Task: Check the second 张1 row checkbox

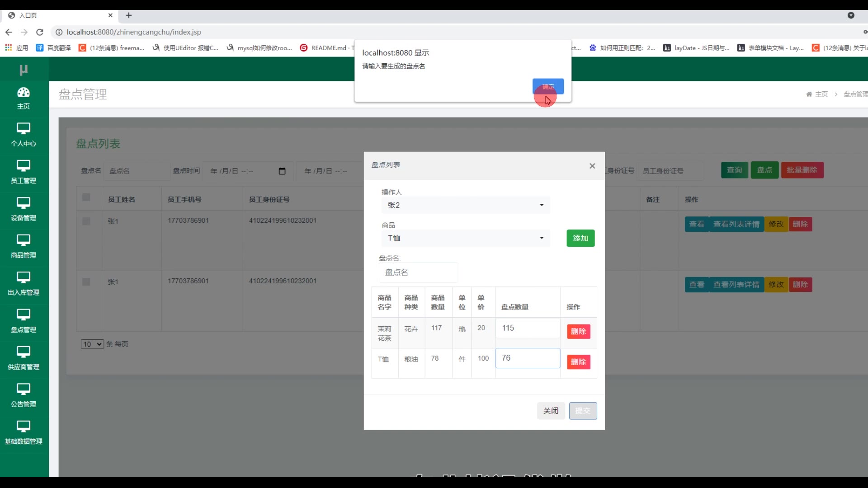Action: click(x=86, y=282)
